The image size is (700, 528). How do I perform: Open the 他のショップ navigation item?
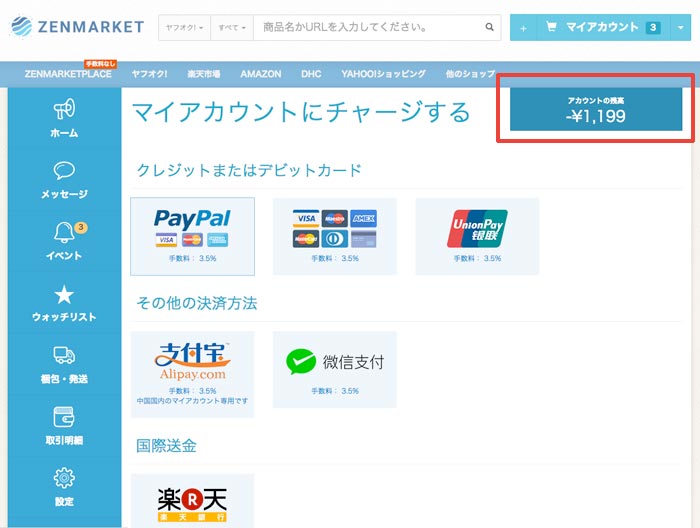470,74
